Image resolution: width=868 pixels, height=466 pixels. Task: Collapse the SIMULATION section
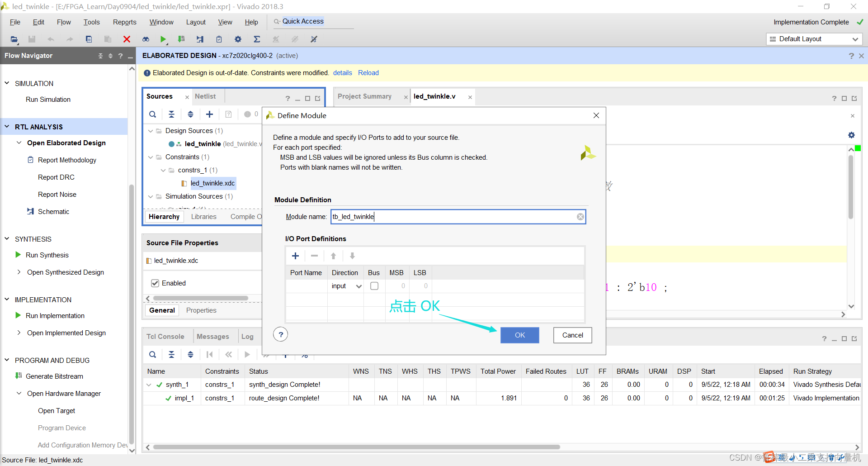(x=7, y=83)
